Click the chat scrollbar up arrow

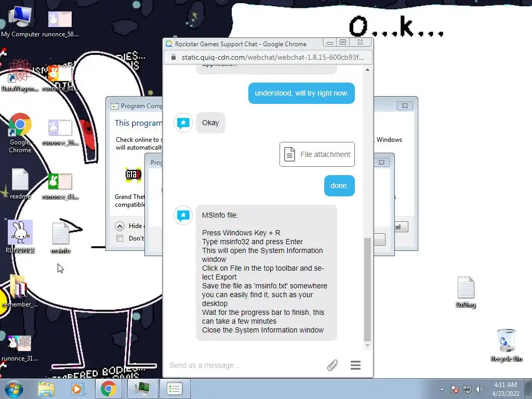coord(367,70)
